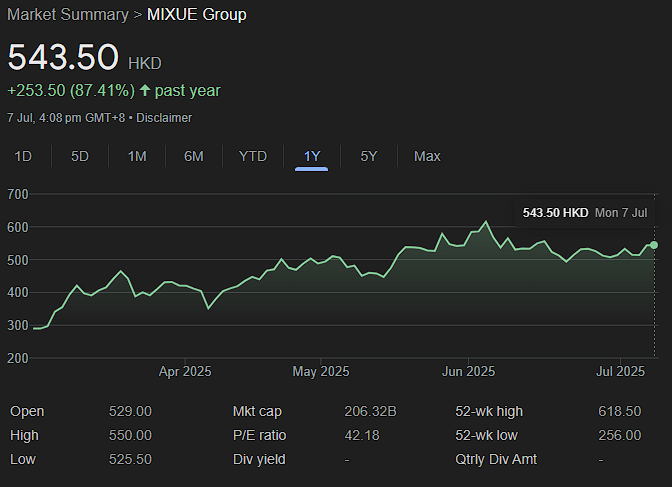Click the 'past year' label

[187, 91]
